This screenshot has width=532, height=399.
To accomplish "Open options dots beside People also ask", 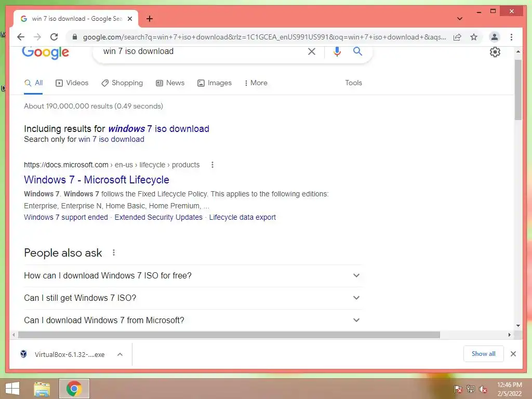I will pos(114,253).
